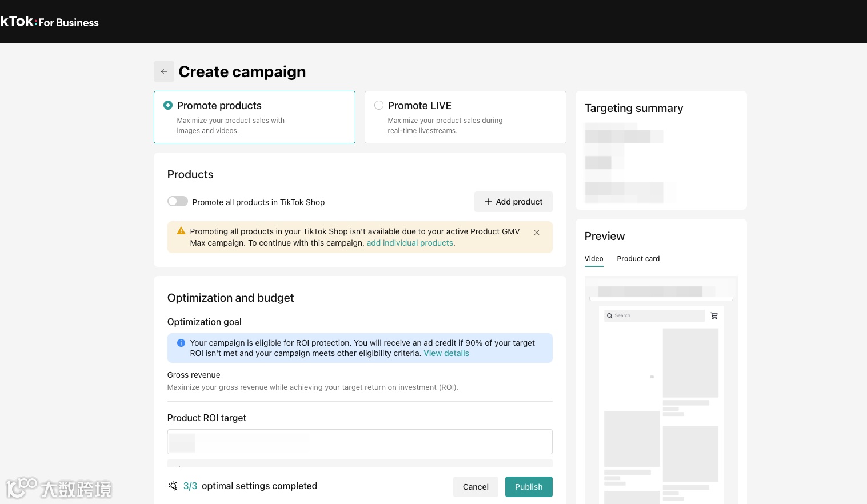The image size is (867, 504).
Task: Click the lightbulb optimal settings icon
Action: (173, 486)
